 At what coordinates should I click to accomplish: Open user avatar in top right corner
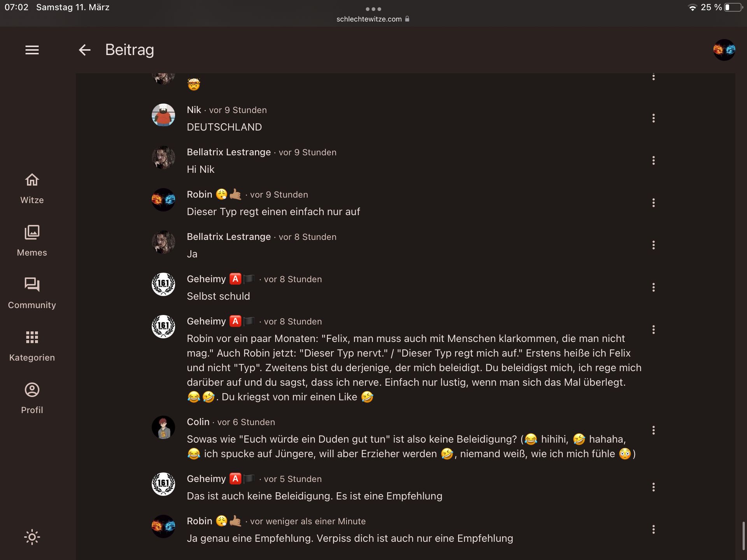724,50
